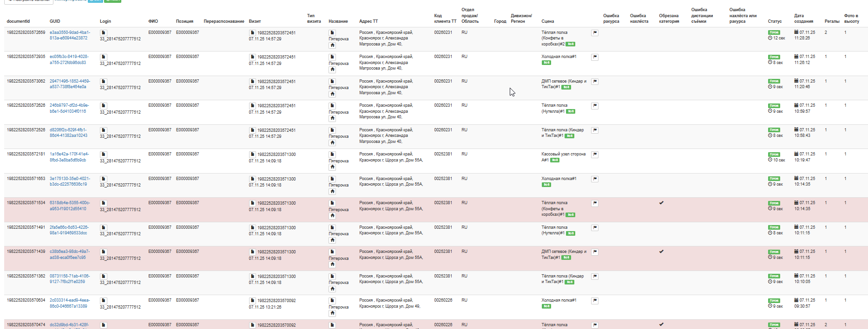Screen dimensions: 868x329
Task: Click flag icon beside Кассовый узел сторона A#1
Action: click(595, 155)
